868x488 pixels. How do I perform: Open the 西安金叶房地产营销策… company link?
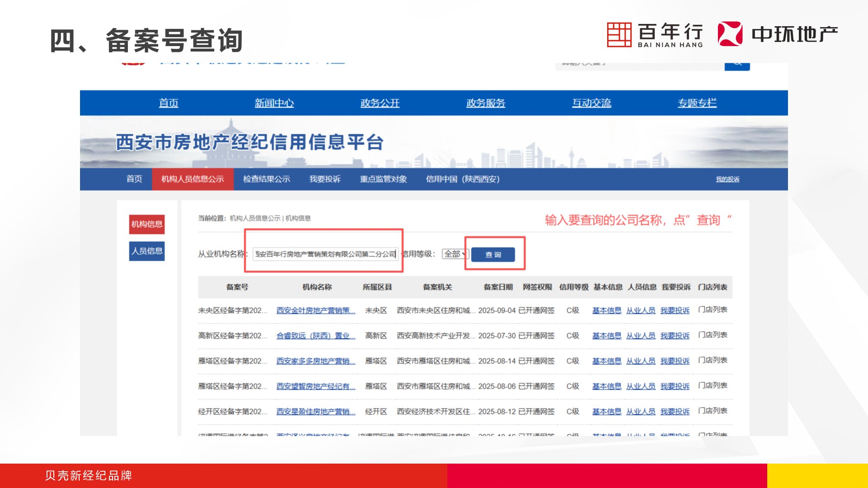coord(316,310)
